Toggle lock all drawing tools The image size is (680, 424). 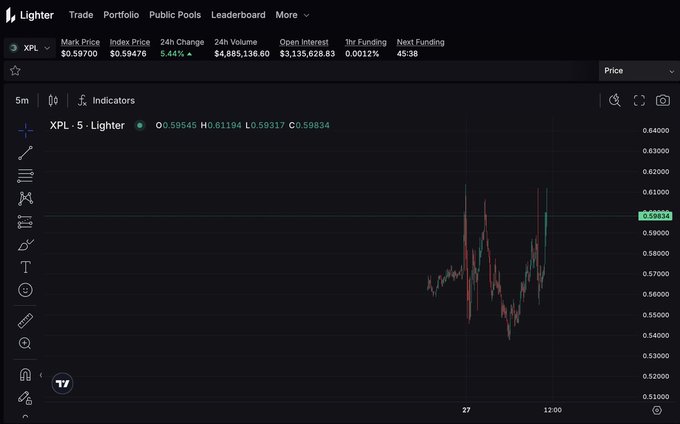click(25, 397)
